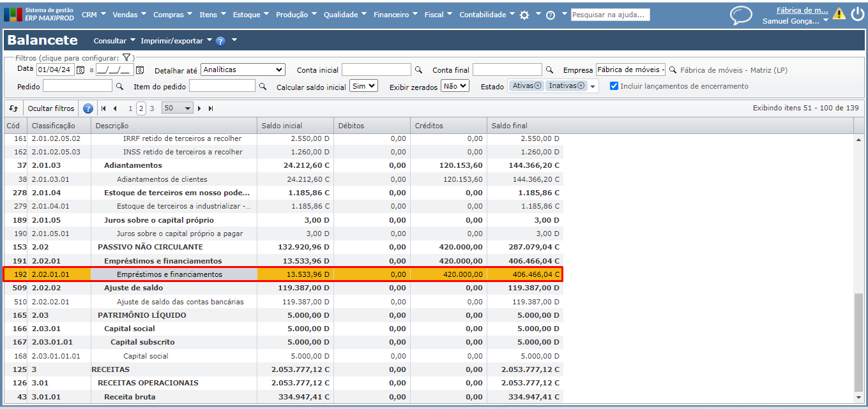Change the 50 items per page dropdown

pyautogui.click(x=177, y=108)
